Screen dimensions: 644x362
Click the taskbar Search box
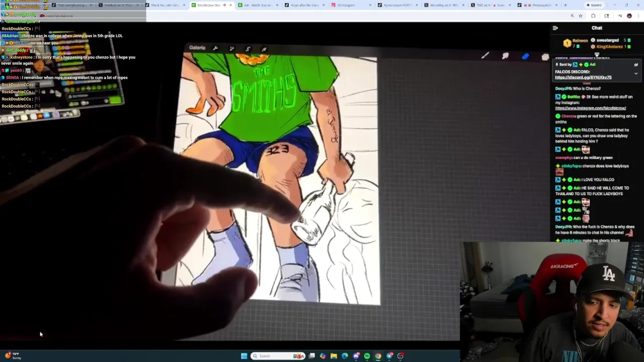278,356
